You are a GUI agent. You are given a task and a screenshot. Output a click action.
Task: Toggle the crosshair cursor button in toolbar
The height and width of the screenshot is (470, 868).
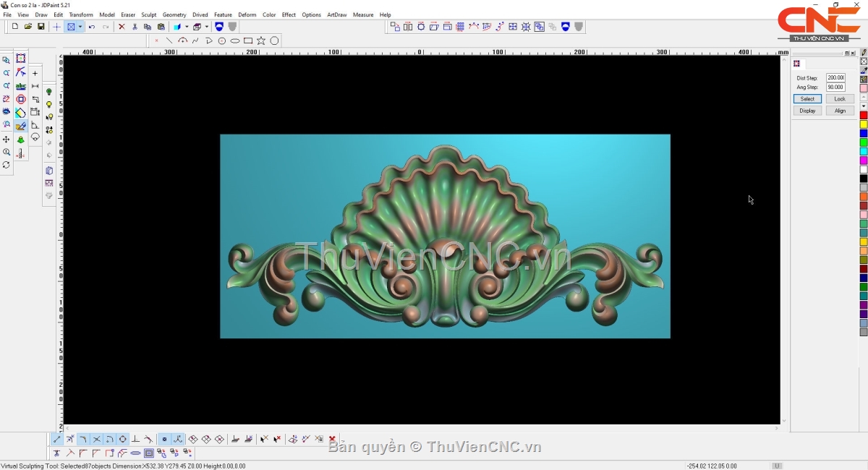coord(56,27)
